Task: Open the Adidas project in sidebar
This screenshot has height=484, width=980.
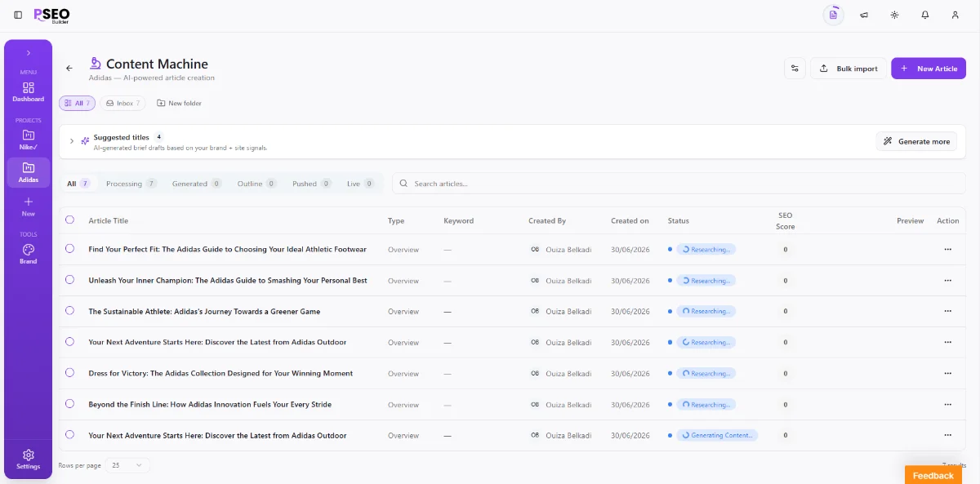Action: pos(29,172)
